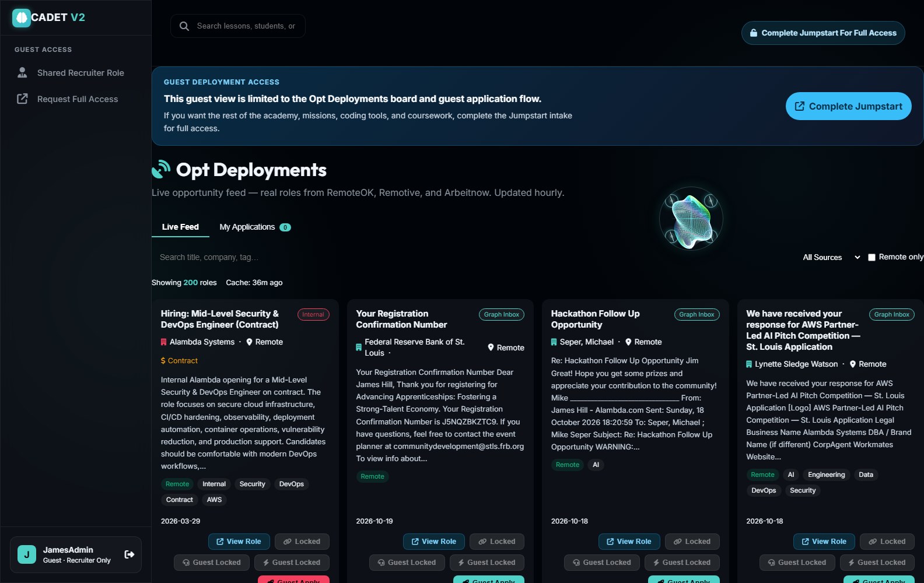Click the AWS tag on Alambda Systems card

click(x=215, y=500)
